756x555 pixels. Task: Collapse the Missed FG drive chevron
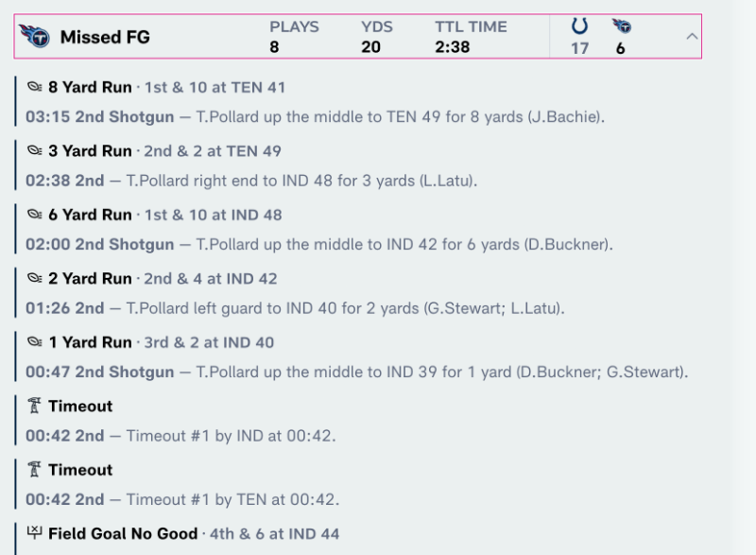(692, 37)
